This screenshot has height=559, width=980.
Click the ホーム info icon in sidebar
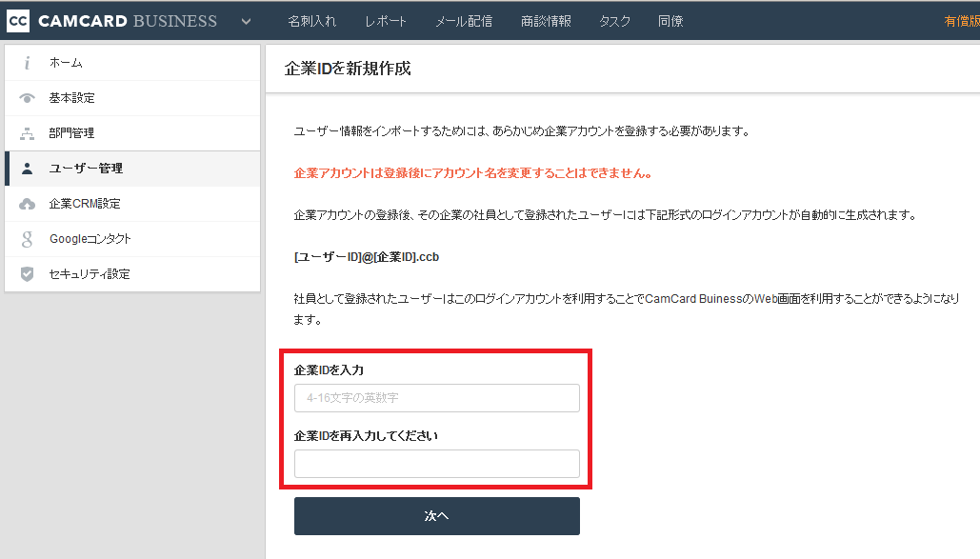[x=27, y=63]
